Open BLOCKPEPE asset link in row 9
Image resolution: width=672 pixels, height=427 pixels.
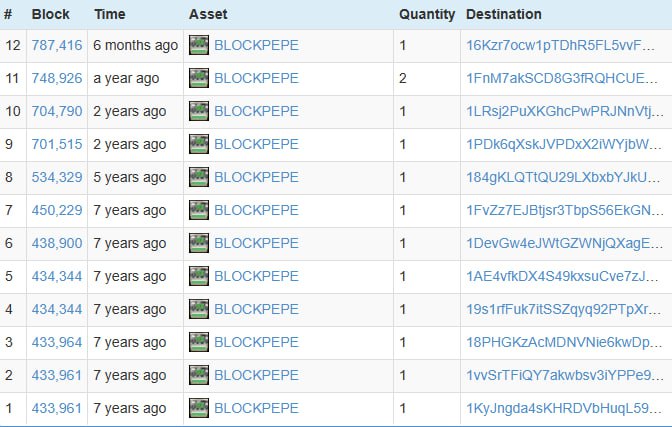pos(256,144)
